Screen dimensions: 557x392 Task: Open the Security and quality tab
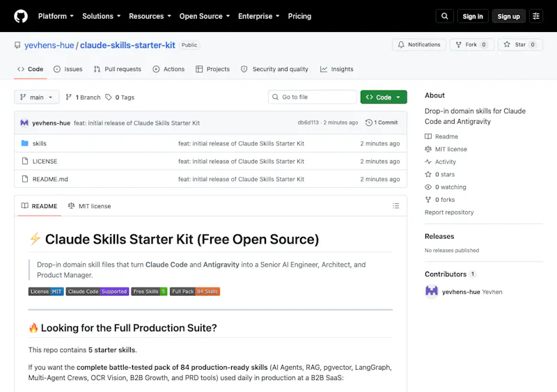pyautogui.click(x=274, y=69)
